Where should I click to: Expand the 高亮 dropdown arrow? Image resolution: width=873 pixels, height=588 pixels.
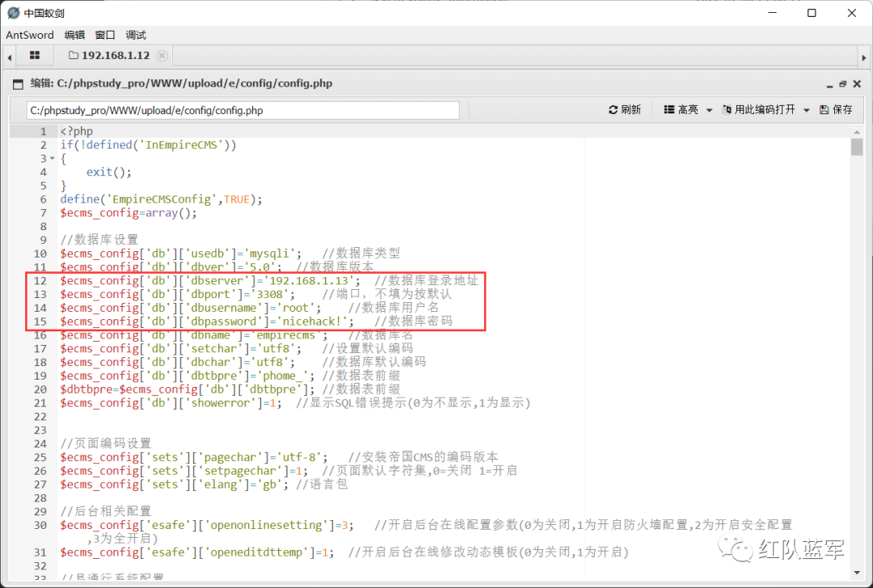[x=709, y=110]
